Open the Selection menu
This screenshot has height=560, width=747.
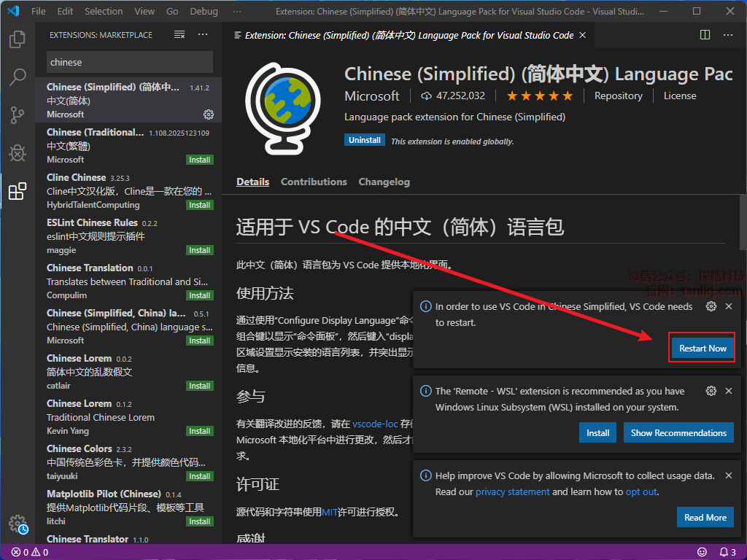104,11
